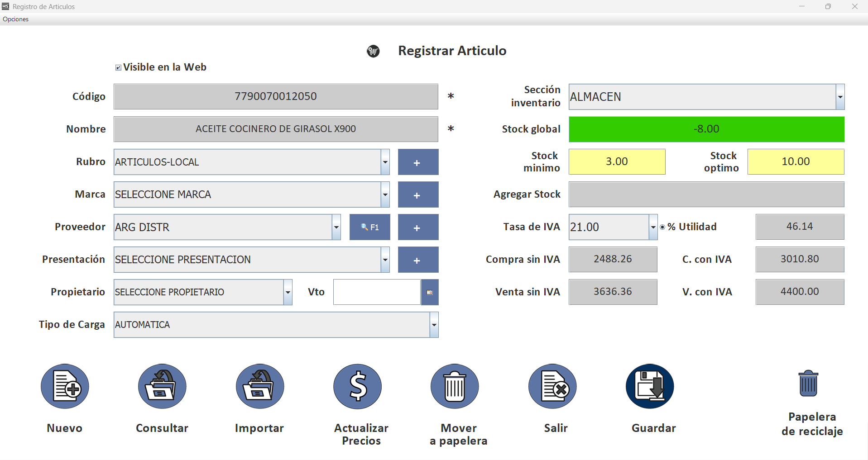Click the Código input field

276,96
